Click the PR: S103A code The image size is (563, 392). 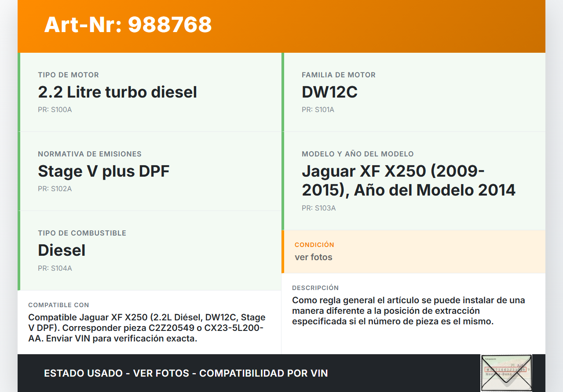pos(318,208)
